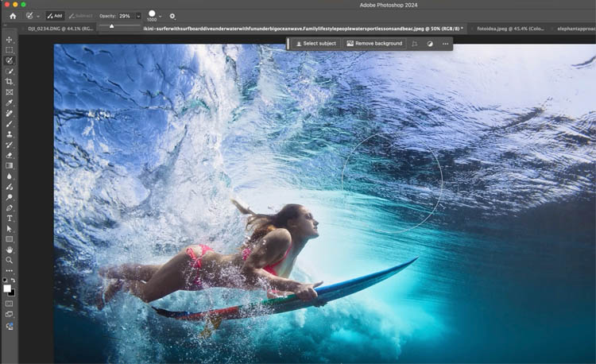Select the Clone Stamp tool
Viewport: 596px width, 364px height.
(x=9, y=134)
